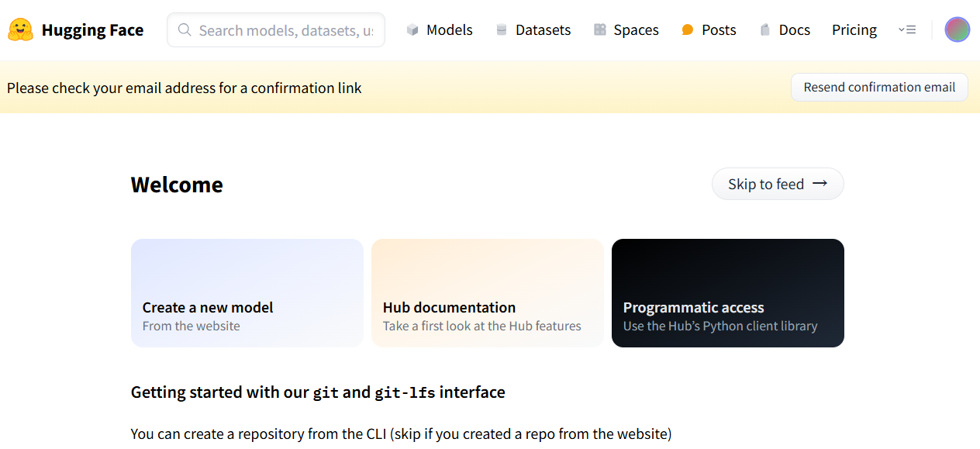Screen dimensions: 980x449
Task: Click the 'From the website' subtitle
Action: 192,326
